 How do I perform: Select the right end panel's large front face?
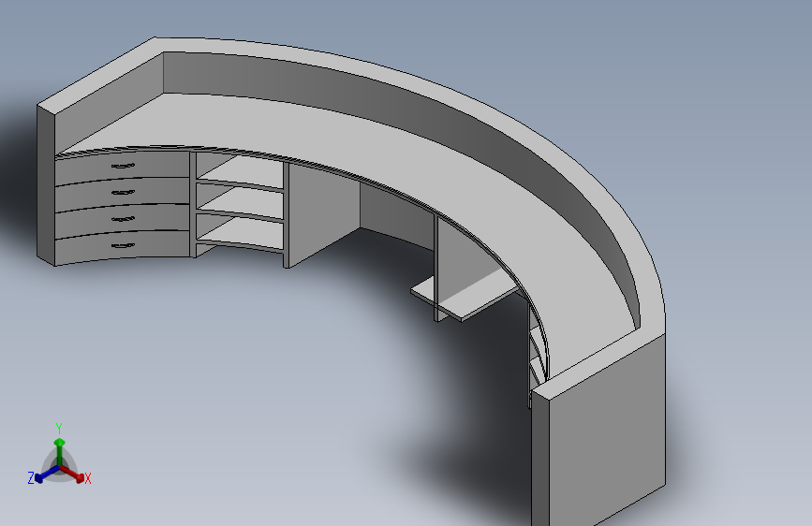coord(607,431)
